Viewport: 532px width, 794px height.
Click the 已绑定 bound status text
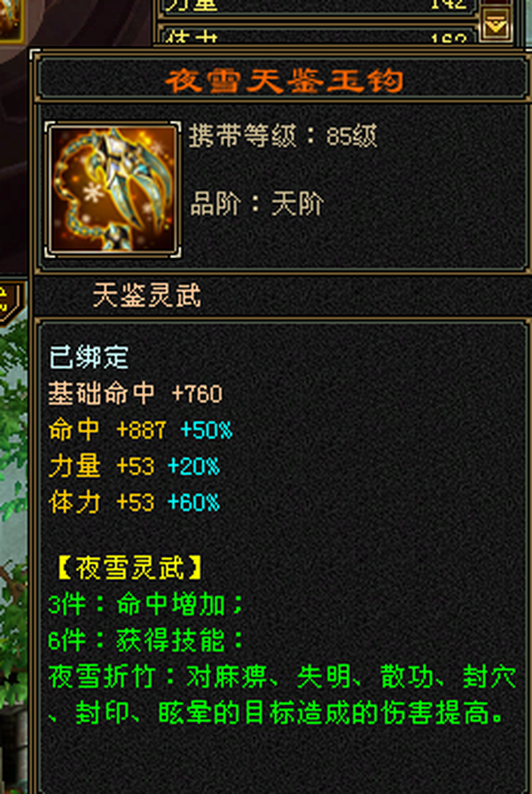tap(89, 357)
